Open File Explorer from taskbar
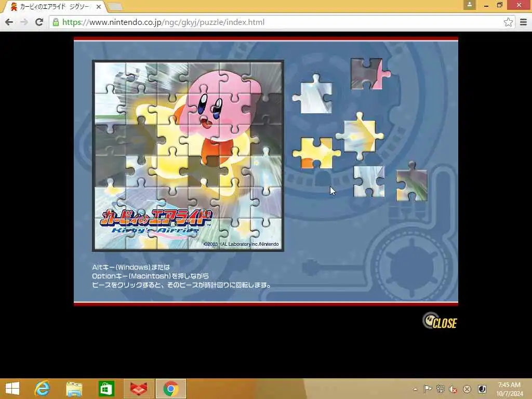This screenshot has width=532, height=399. (74, 389)
